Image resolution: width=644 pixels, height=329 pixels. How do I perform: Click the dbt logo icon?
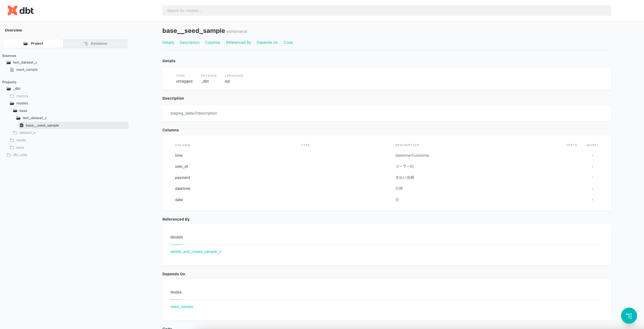tap(12, 10)
